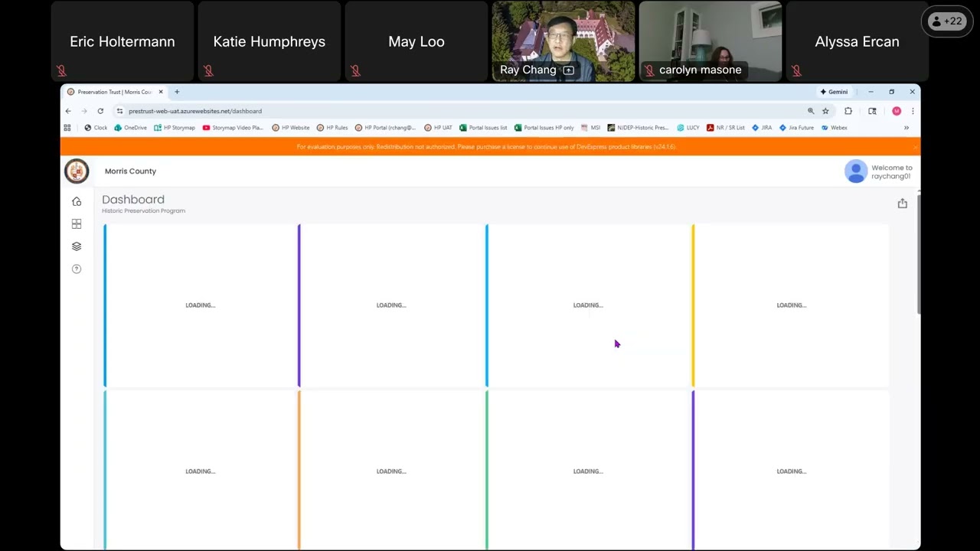This screenshot has height=551, width=980.
Task: Open the Clock bookmark
Action: (x=96, y=128)
